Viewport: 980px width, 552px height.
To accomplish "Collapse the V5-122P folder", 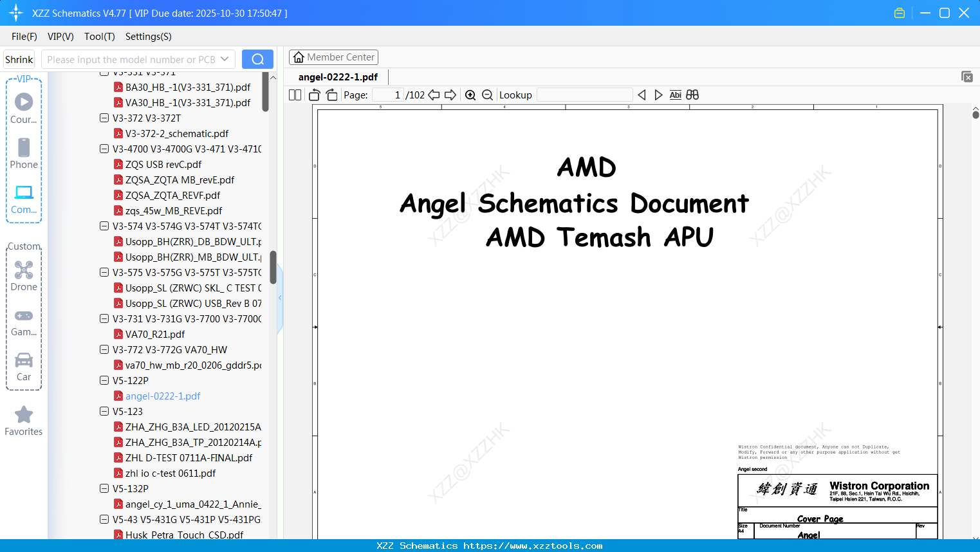I will [x=104, y=380].
